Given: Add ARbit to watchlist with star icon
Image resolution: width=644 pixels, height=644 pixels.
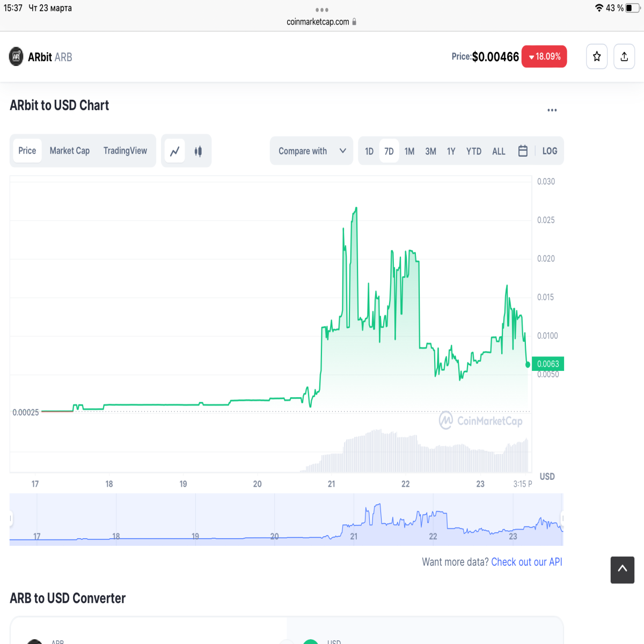Looking at the screenshot, I should click(x=597, y=56).
